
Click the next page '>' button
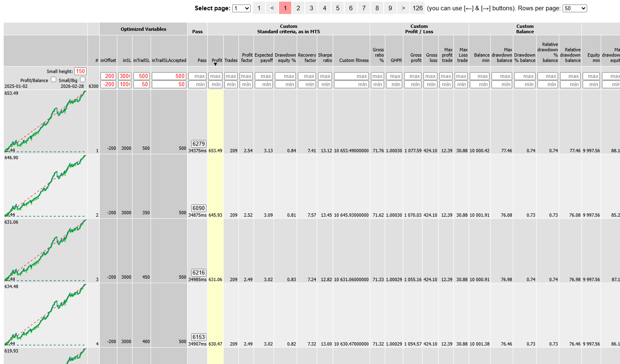pyautogui.click(x=403, y=8)
